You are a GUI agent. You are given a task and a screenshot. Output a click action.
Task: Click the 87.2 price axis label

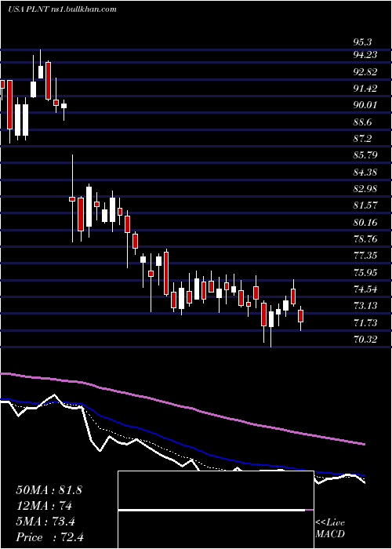click(362, 139)
